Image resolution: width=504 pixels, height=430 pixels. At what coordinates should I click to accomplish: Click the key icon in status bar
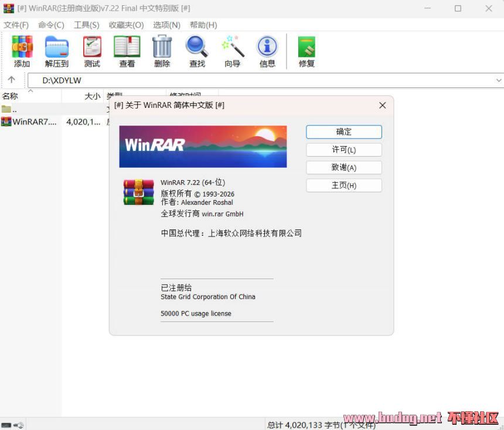(x=18, y=425)
